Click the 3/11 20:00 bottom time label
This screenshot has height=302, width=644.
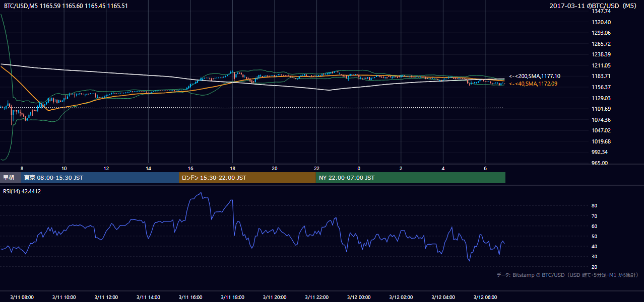[x=275, y=297]
